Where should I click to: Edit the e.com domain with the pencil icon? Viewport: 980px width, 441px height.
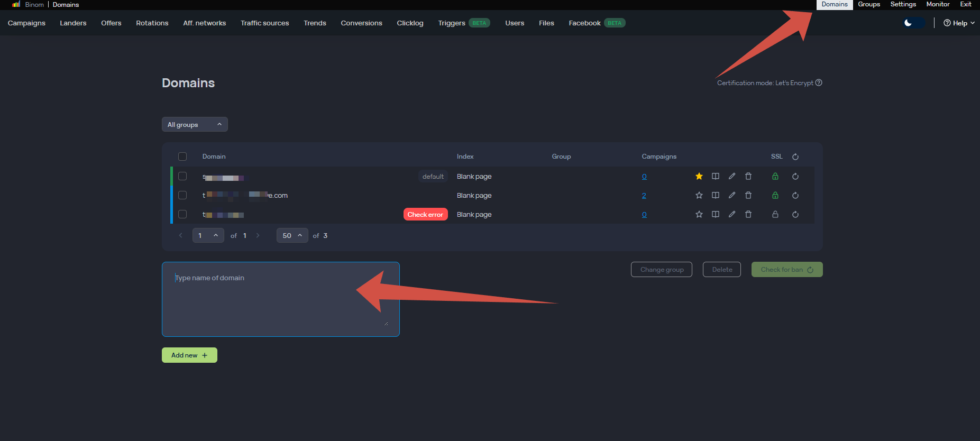pos(732,195)
